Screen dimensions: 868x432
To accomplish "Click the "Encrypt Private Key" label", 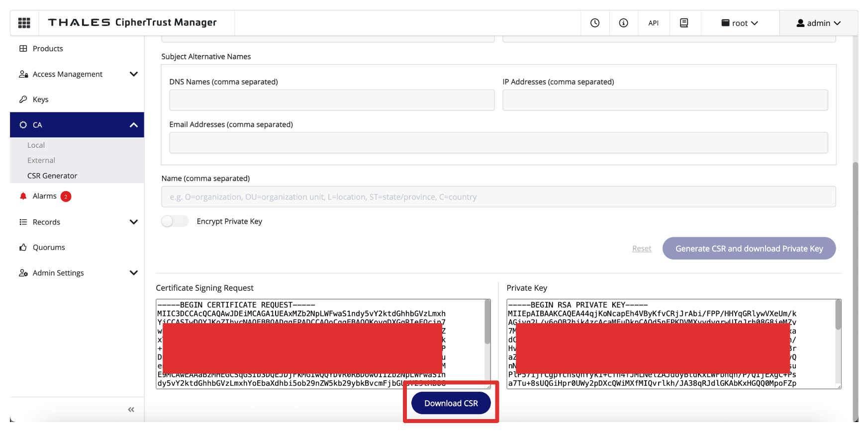I will click(x=229, y=221).
